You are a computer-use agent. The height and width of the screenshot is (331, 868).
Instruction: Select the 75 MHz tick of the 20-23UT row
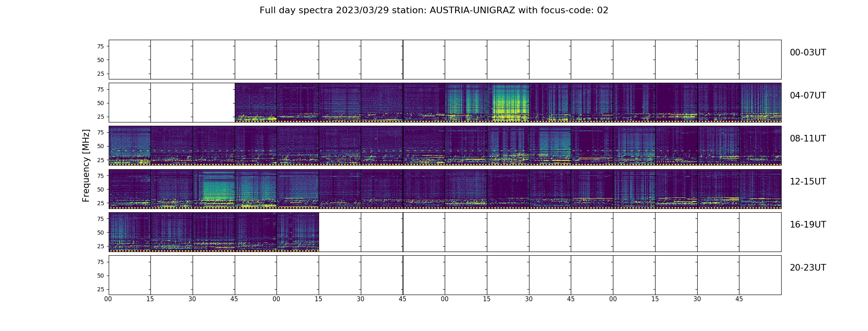(x=100, y=262)
